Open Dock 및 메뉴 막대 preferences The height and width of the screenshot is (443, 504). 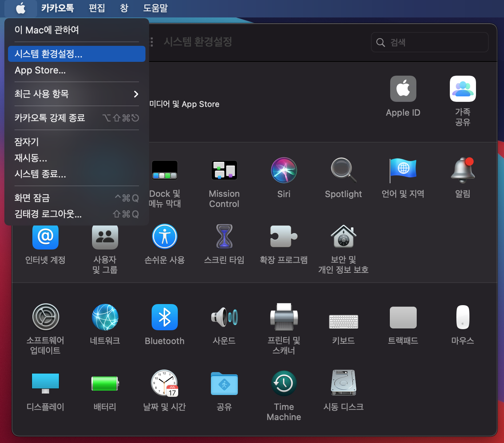point(165,184)
